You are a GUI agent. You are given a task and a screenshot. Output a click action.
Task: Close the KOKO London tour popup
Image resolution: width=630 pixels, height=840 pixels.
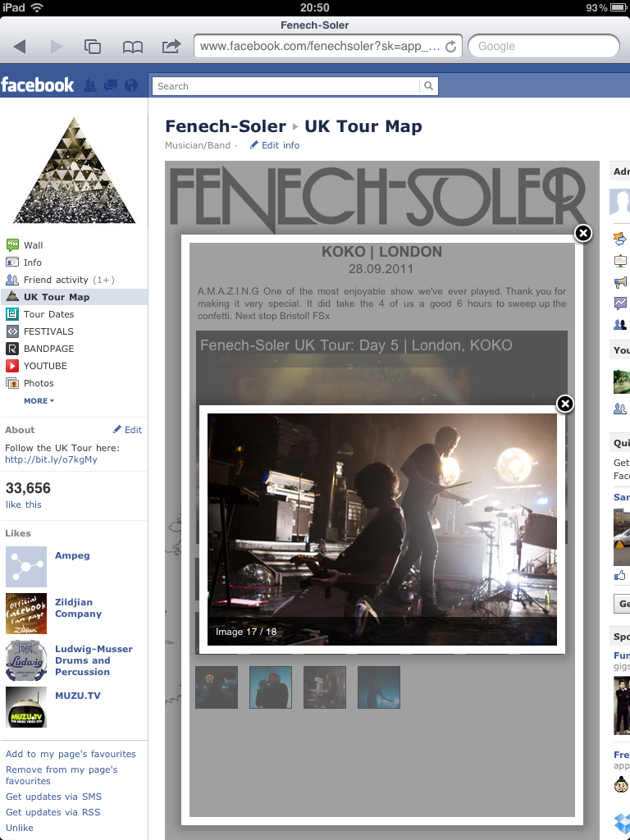[583, 233]
